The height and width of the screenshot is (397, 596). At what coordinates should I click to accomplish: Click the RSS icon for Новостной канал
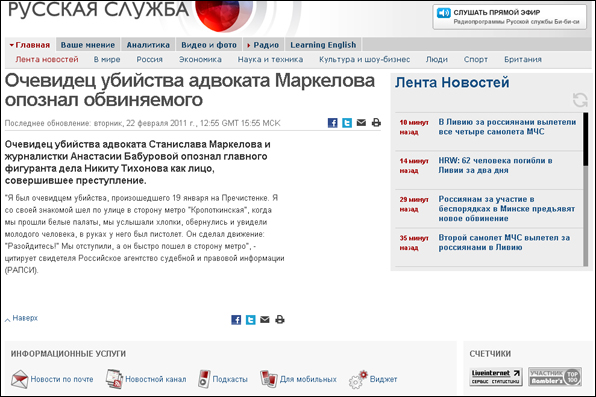(114, 379)
